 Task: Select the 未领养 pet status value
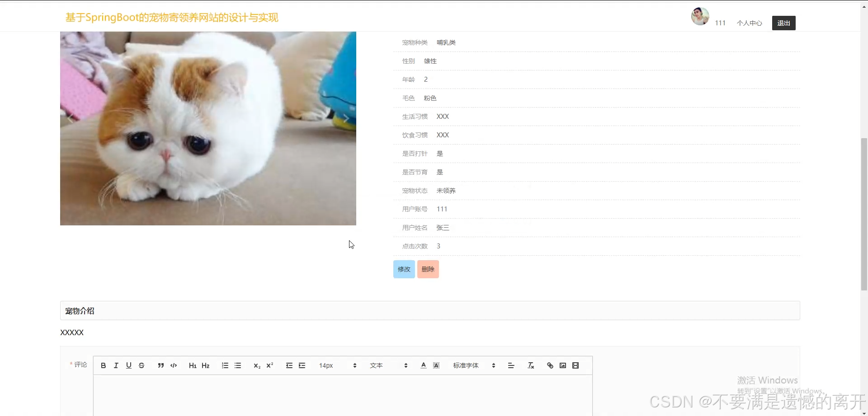(446, 191)
